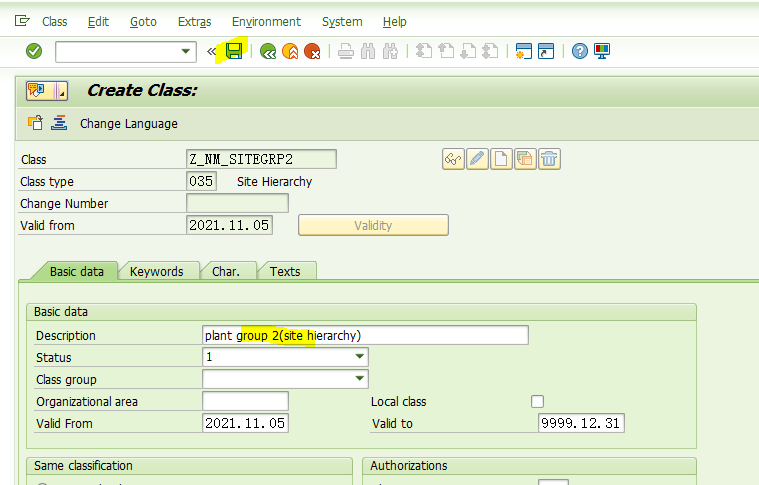
Task: Switch to the Basic data tab
Action: [x=76, y=271]
